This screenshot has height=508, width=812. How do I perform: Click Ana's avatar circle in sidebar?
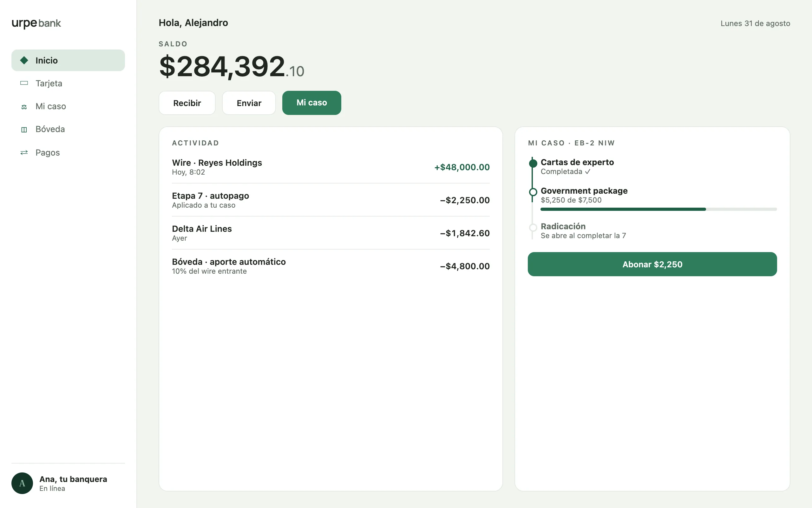coord(22,483)
